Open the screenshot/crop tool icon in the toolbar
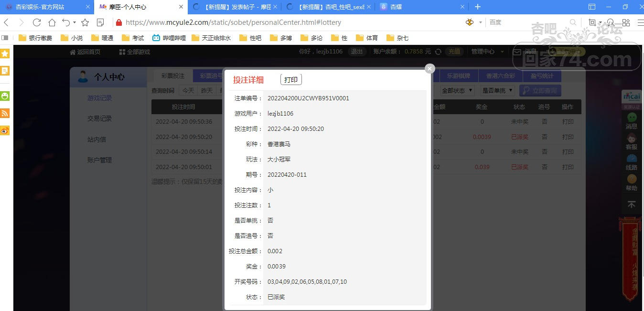Image resolution: width=644 pixels, height=311 pixels. point(592,22)
